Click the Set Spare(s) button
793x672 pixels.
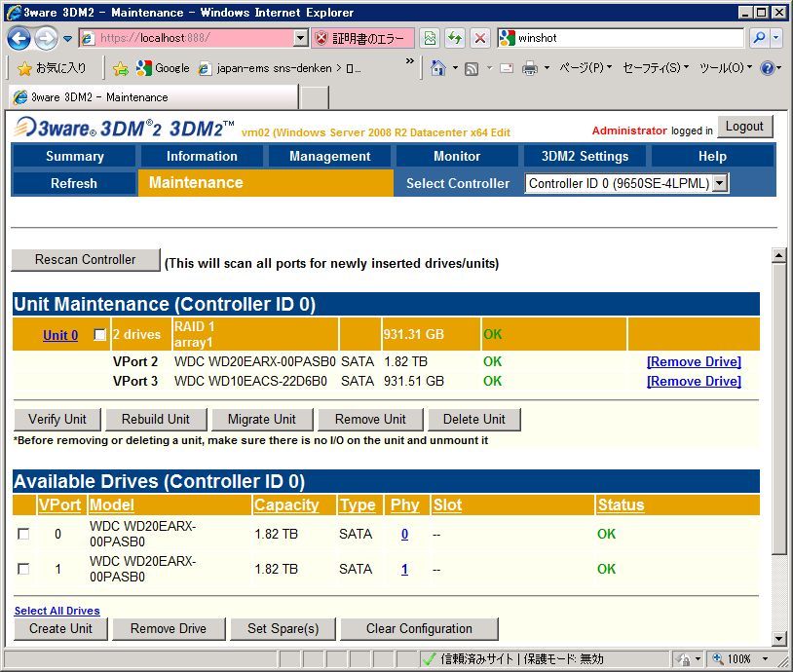pos(283,628)
